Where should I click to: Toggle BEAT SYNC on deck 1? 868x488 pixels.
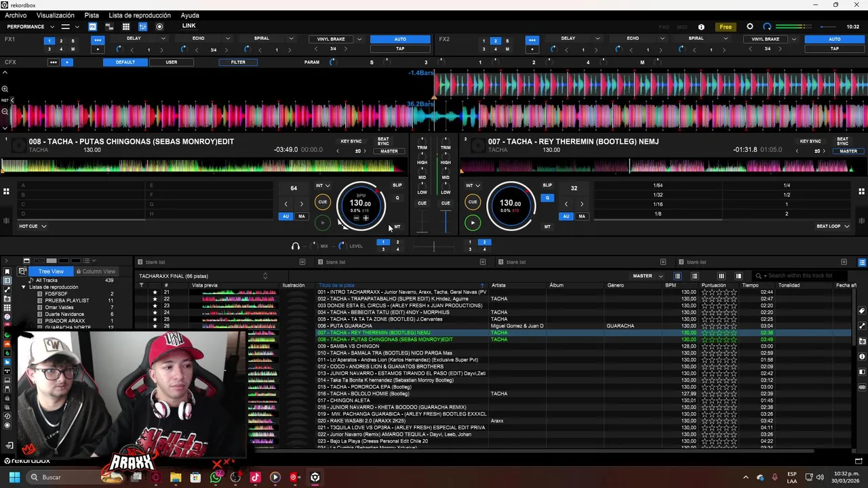click(x=384, y=141)
